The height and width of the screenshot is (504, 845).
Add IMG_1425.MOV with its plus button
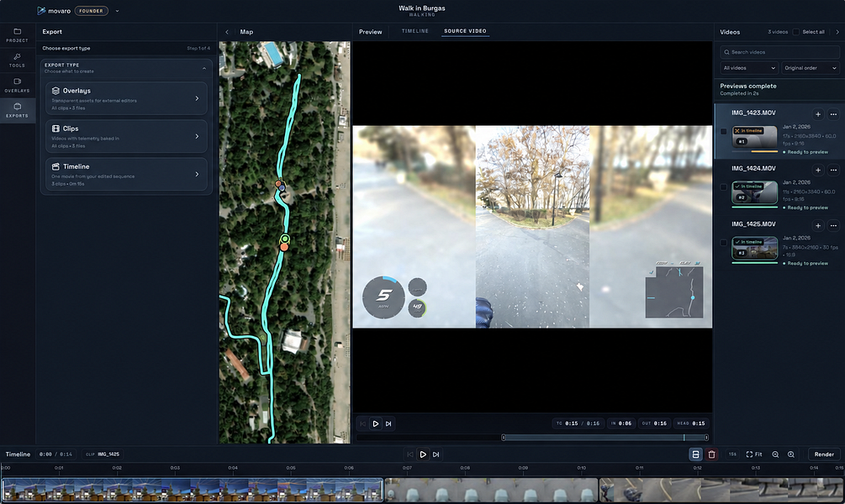818,226
